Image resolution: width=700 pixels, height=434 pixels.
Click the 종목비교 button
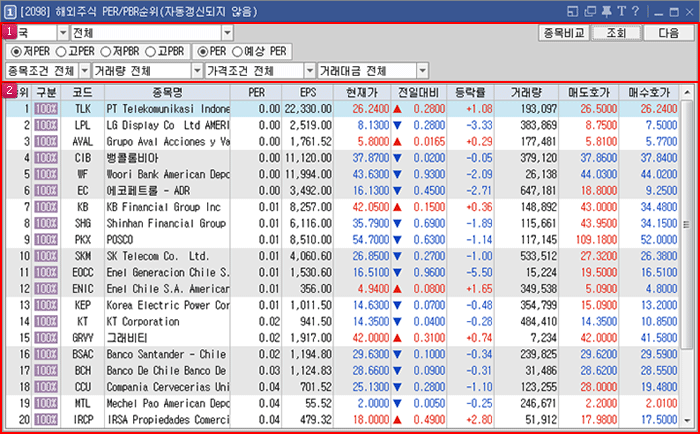(564, 33)
